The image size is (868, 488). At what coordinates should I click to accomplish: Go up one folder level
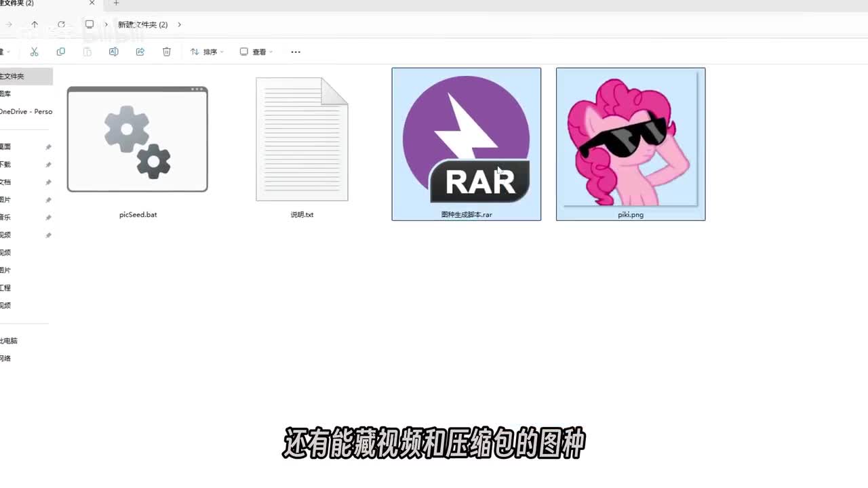(35, 24)
